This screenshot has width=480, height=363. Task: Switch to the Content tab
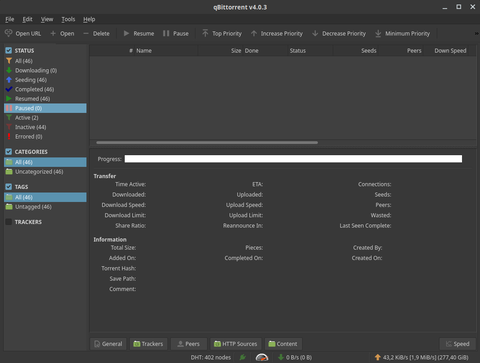point(283,344)
